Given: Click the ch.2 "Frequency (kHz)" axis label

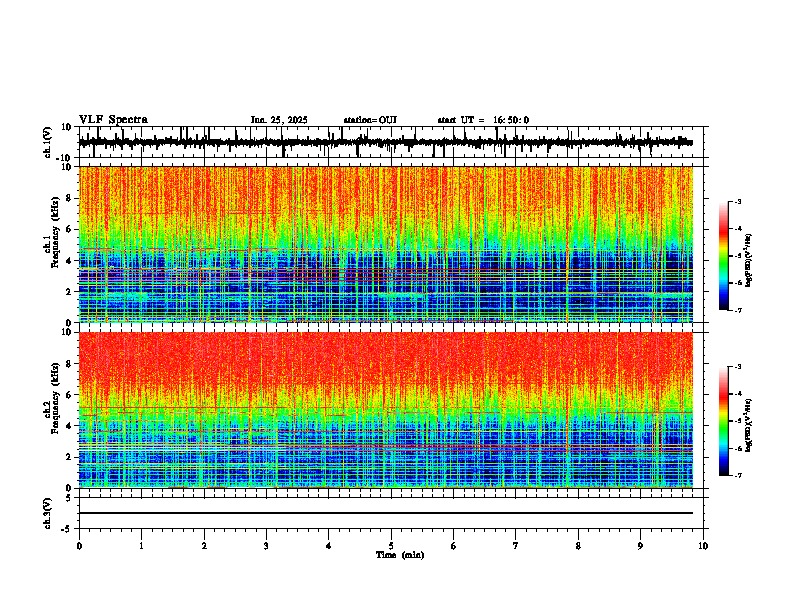Looking at the screenshot, I should pos(56,398).
